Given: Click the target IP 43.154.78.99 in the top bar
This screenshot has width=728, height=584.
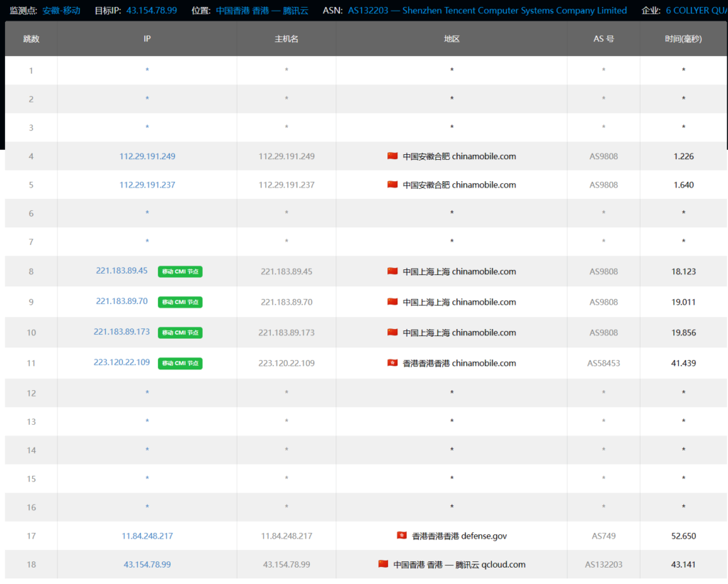Looking at the screenshot, I should (x=153, y=11).
